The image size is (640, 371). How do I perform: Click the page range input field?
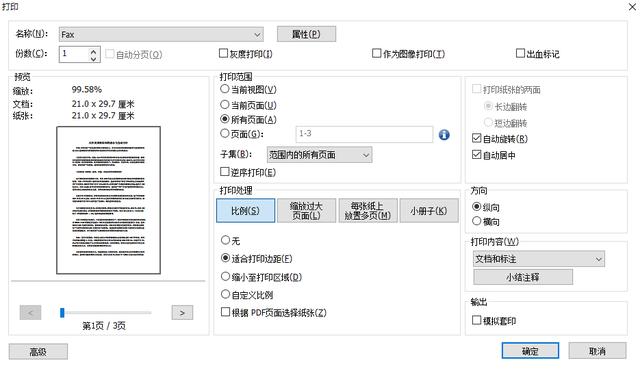click(x=364, y=134)
